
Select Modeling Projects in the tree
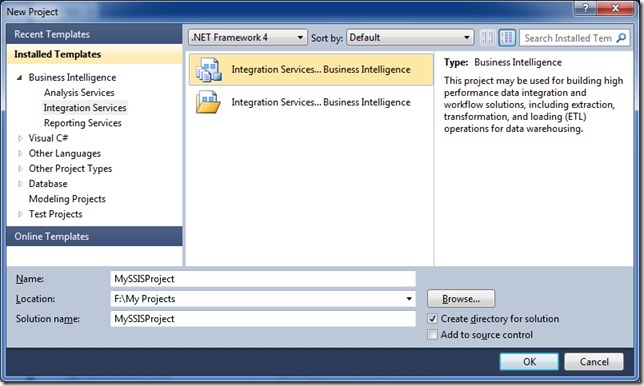point(67,199)
